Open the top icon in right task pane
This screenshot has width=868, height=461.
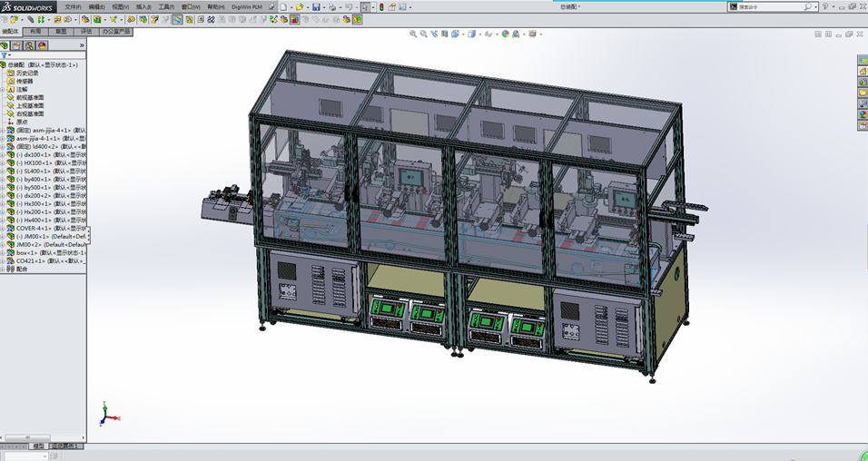(x=863, y=60)
